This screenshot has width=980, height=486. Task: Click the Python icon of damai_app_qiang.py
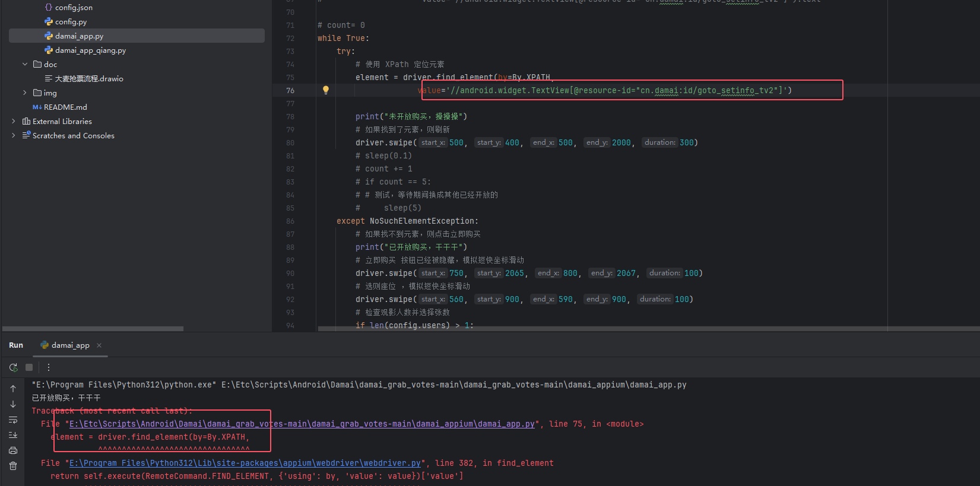click(49, 50)
